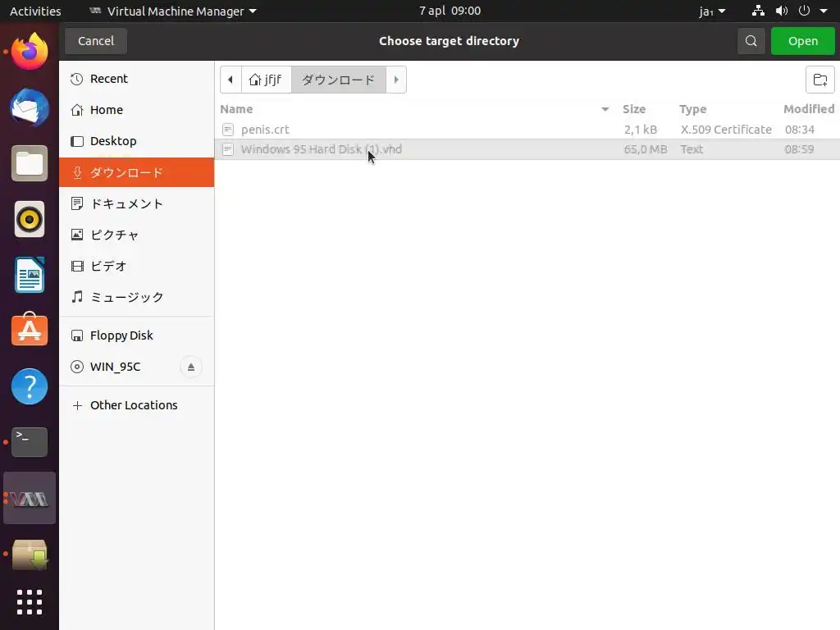
Task: Go forward with the path bar right arrow
Action: (x=396, y=80)
